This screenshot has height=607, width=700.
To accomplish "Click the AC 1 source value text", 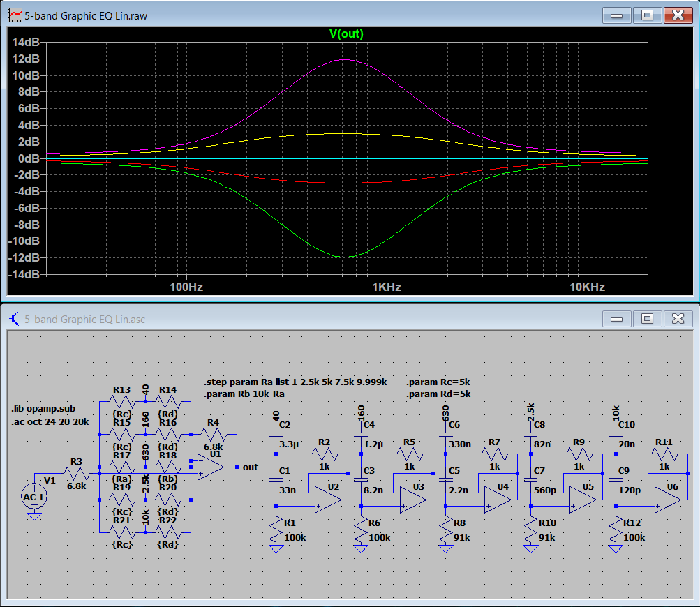I will pos(33,497).
